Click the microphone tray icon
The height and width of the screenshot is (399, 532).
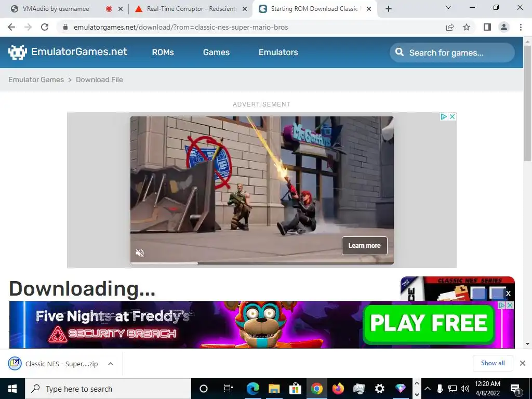point(440,389)
